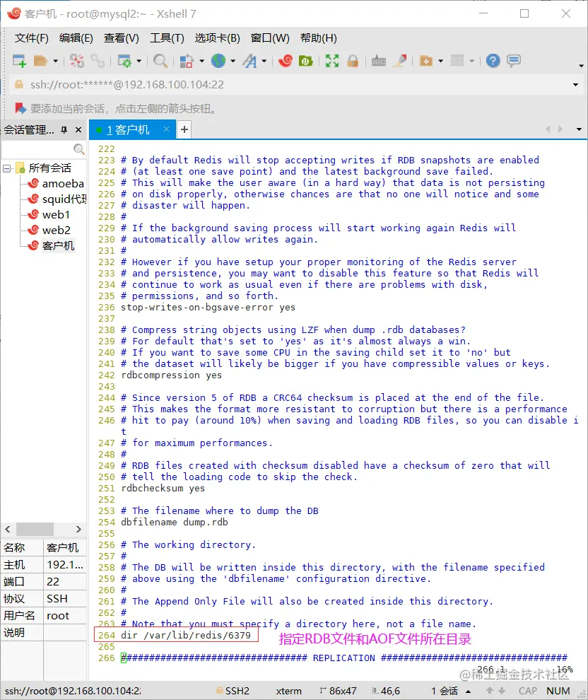Click the session search magnifier icon

coord(79,149)
